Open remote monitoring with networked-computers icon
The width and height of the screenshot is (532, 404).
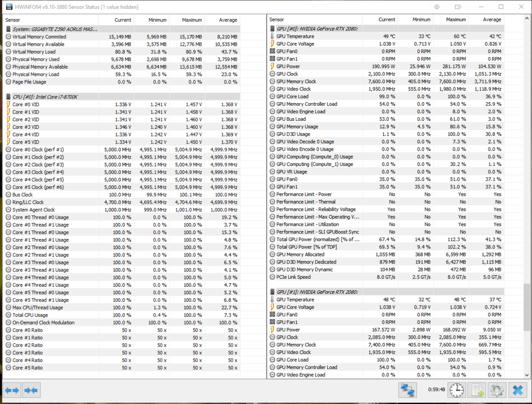(x=408, y=390)
